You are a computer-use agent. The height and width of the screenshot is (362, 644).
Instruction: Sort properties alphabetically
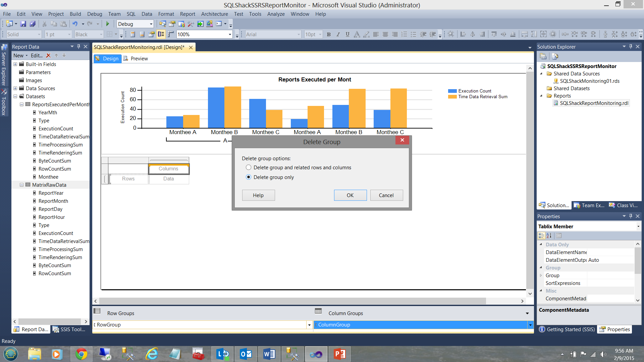pyautogui.click(x=549, y=236)
